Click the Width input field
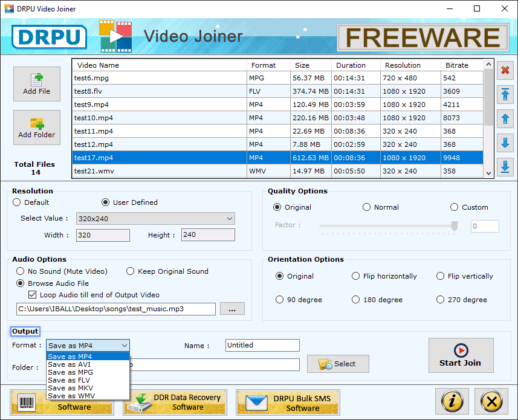The width and height of the screenshot is (518, 420). point(103,235)
